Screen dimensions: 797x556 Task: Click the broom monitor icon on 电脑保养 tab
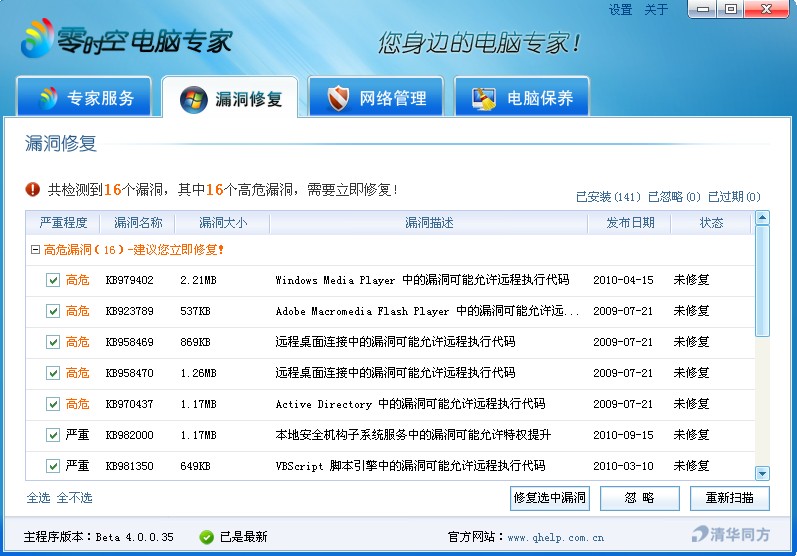(483, 98)
